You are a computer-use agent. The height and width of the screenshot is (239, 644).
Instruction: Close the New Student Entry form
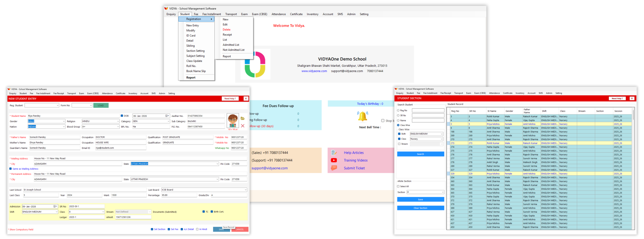246,99
